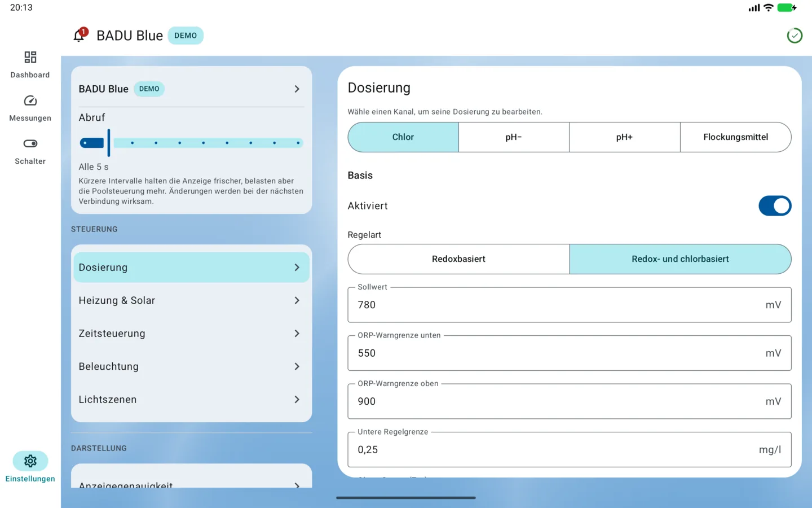Tap the Wi-Fi icon in status bar
This screenshot has width=812, height=508.
click(768, 8)
